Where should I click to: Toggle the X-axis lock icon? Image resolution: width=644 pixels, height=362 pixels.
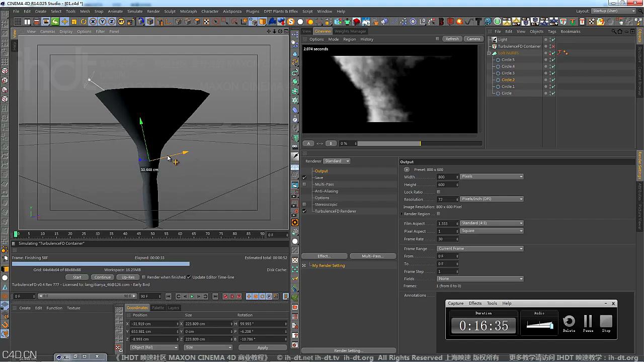[93, 22]
